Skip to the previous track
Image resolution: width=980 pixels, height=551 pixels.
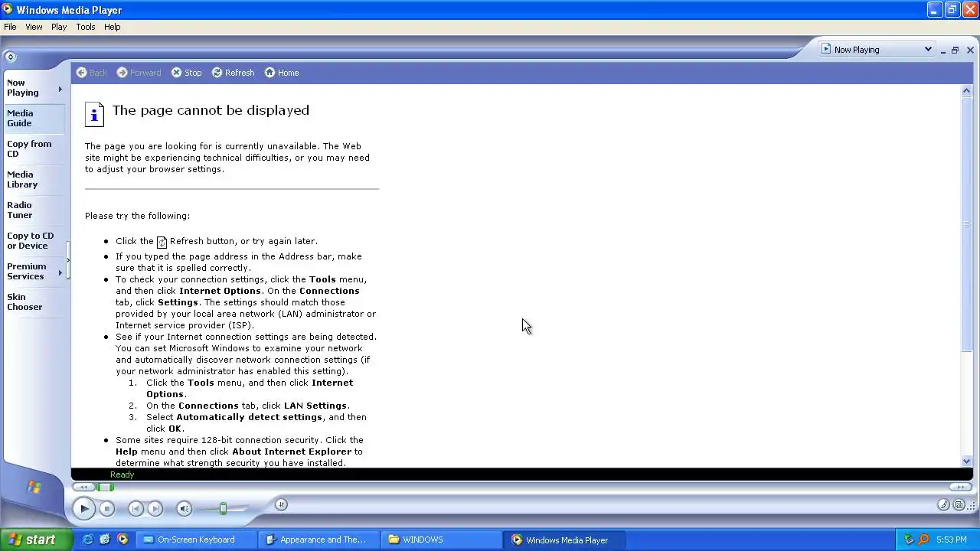click(x=136, y=508)
